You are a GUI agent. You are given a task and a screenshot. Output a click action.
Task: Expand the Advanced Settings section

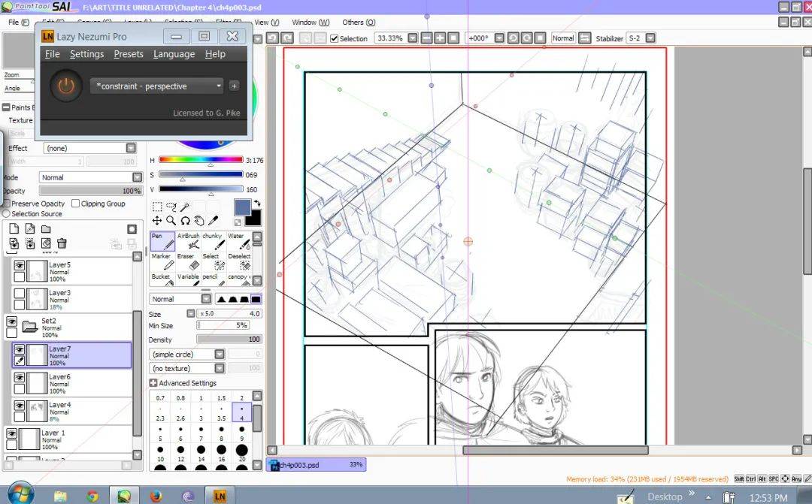point(153,383)
